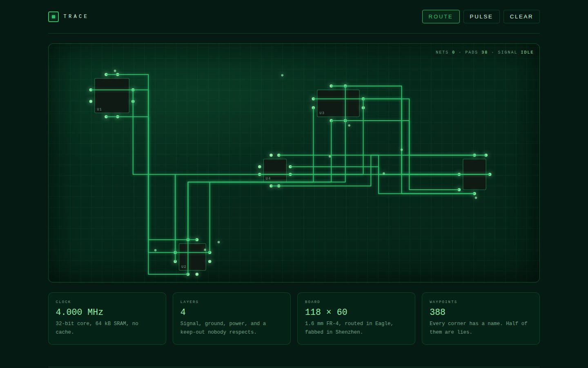Click the "32-bit core, 64 kB SRAM" description
The width and height of the screenshot is (588, 368).
pos(97,328)
